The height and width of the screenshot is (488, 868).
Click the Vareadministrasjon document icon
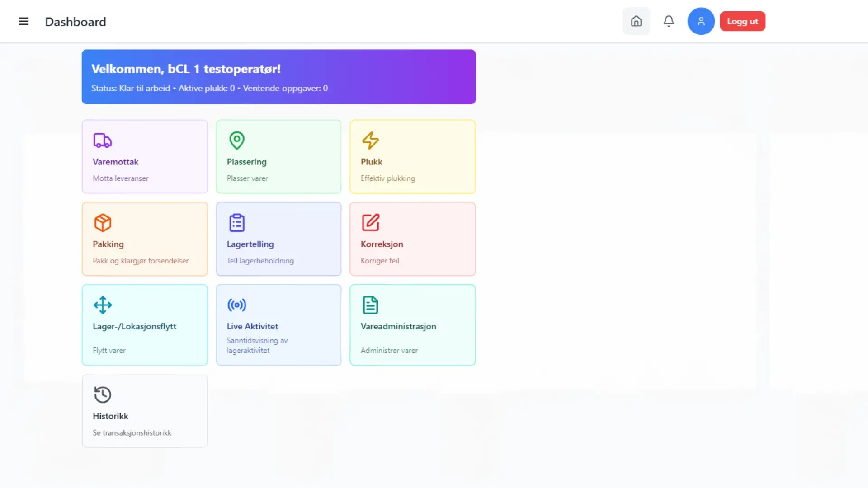pos(370,305)
